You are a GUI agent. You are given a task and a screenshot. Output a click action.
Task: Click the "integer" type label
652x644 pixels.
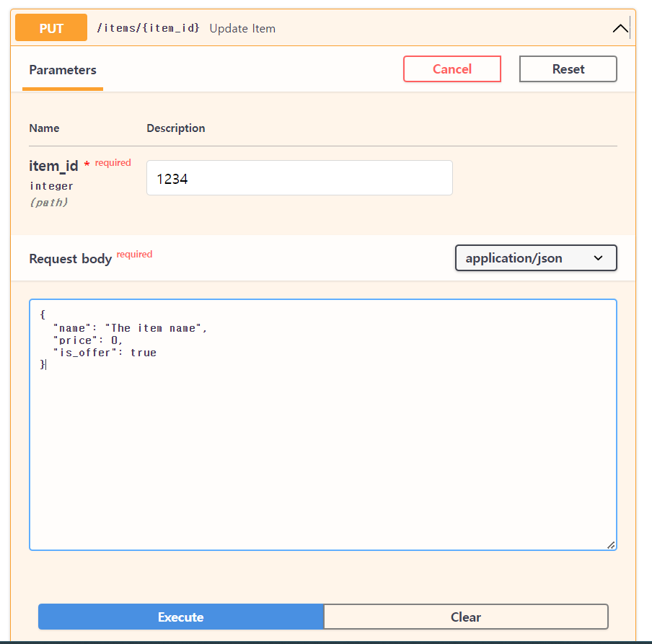pos(51,186)
